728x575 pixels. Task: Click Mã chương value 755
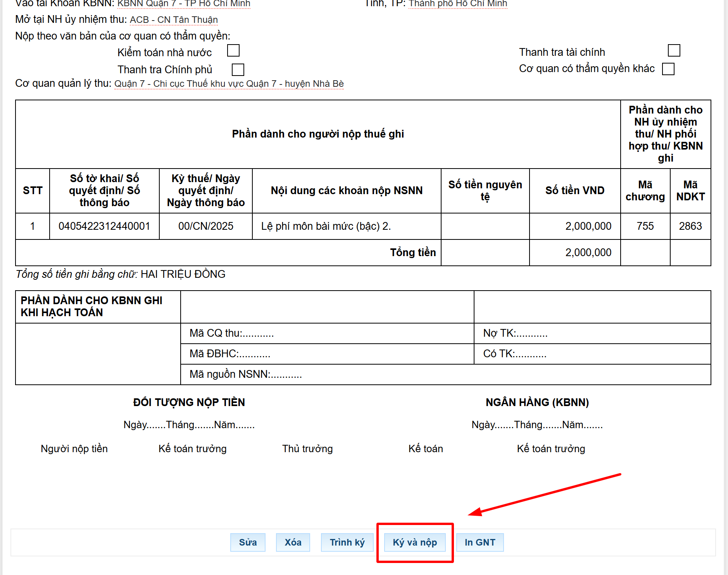[x=645, y=226]
